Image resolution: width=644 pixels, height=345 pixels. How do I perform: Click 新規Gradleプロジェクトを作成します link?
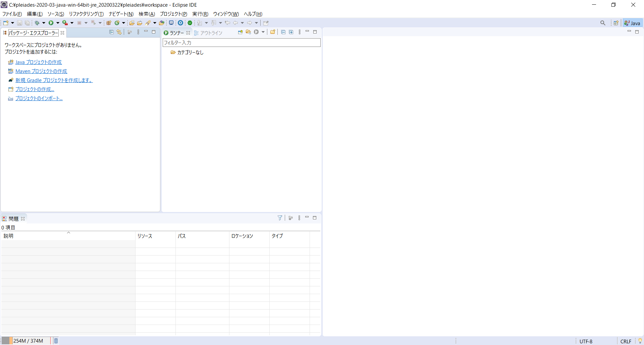[54, 80]
